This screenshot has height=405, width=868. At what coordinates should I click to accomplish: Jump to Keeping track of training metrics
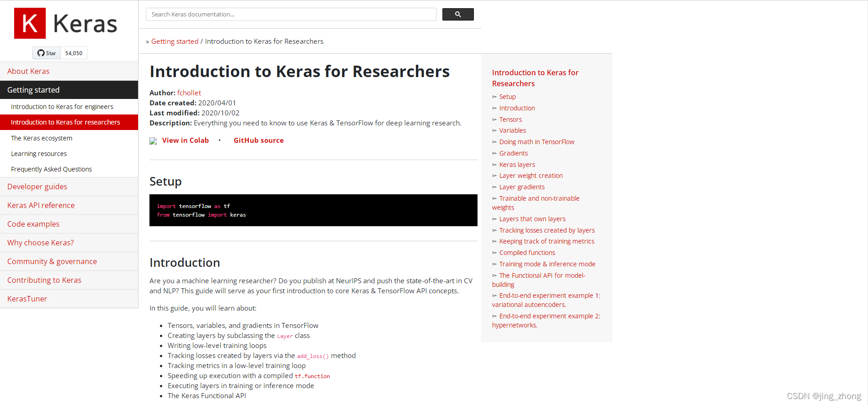point(547,241)
